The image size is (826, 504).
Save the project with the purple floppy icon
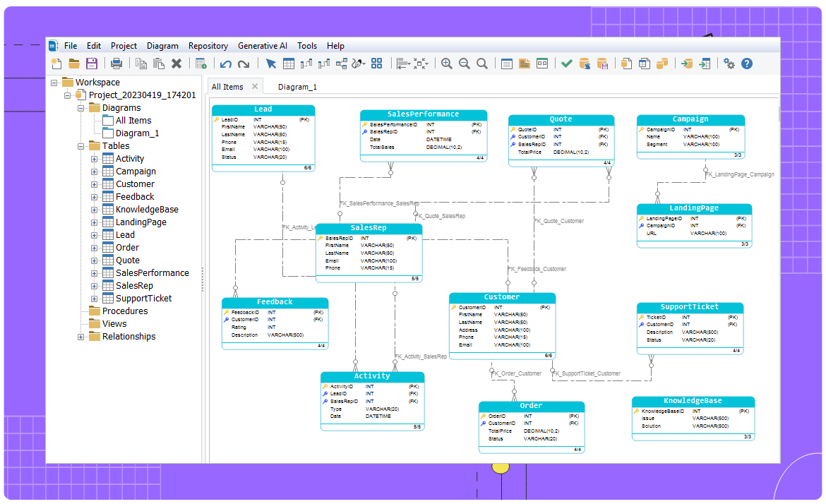pos(92,64)
